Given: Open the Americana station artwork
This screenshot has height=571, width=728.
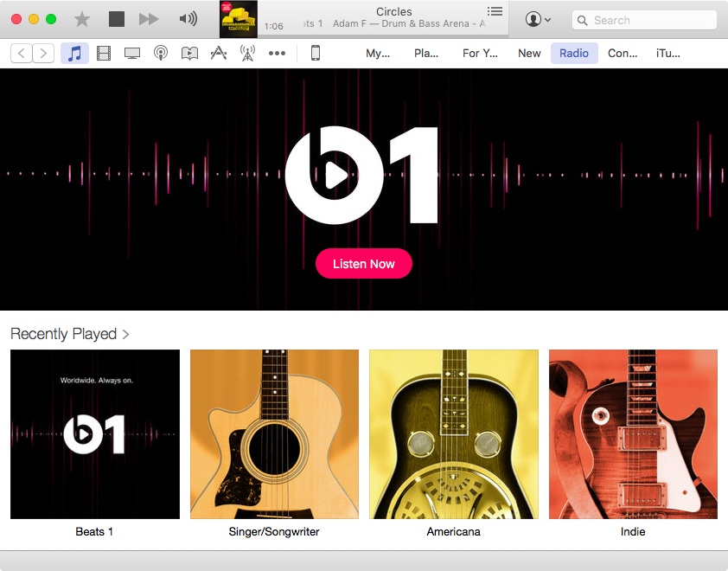Looking at the screenshot, I should pos(454,434).
